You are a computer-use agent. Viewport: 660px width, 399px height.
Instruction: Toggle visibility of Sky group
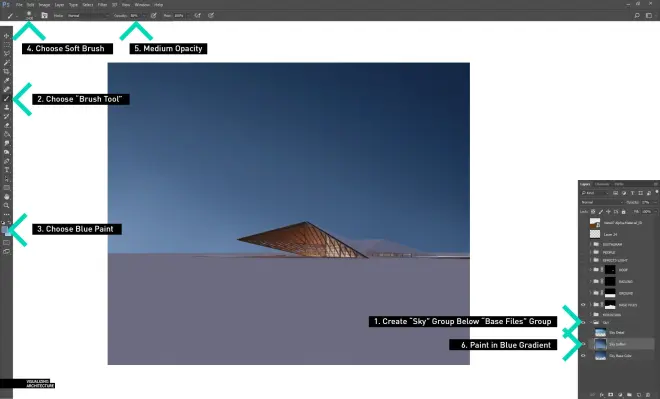click(x=583, y=322)
